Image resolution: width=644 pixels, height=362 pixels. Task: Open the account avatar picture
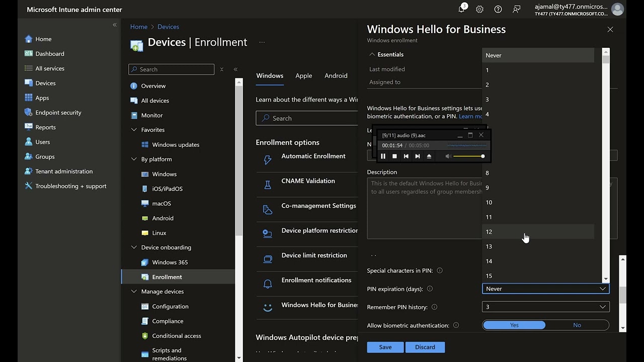tap(617, 9)
